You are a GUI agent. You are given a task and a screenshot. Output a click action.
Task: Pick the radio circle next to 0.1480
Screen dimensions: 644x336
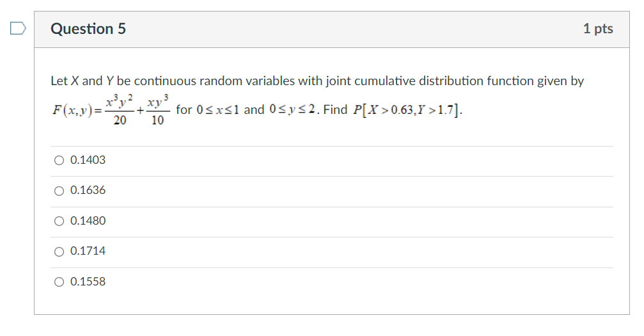tap(59, 221)
